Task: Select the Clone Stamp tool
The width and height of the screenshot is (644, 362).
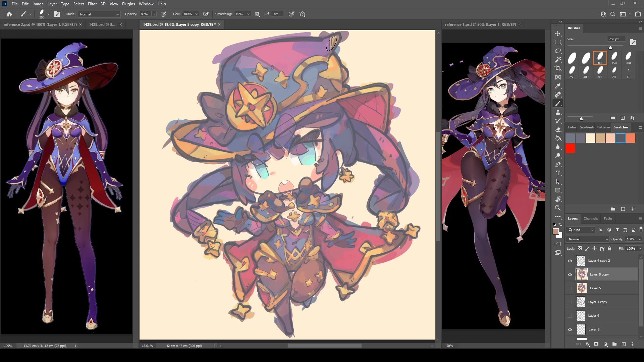Action: (x=558, y=112)
